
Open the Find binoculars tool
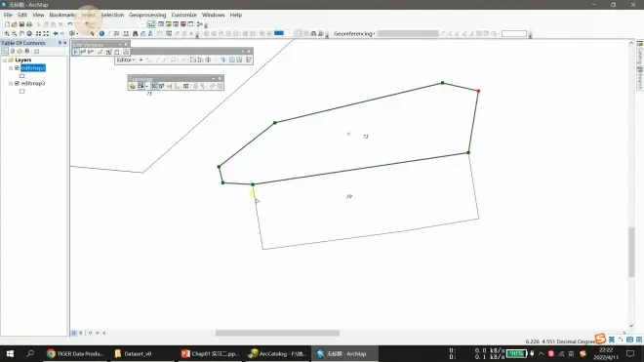pos(135,34)
